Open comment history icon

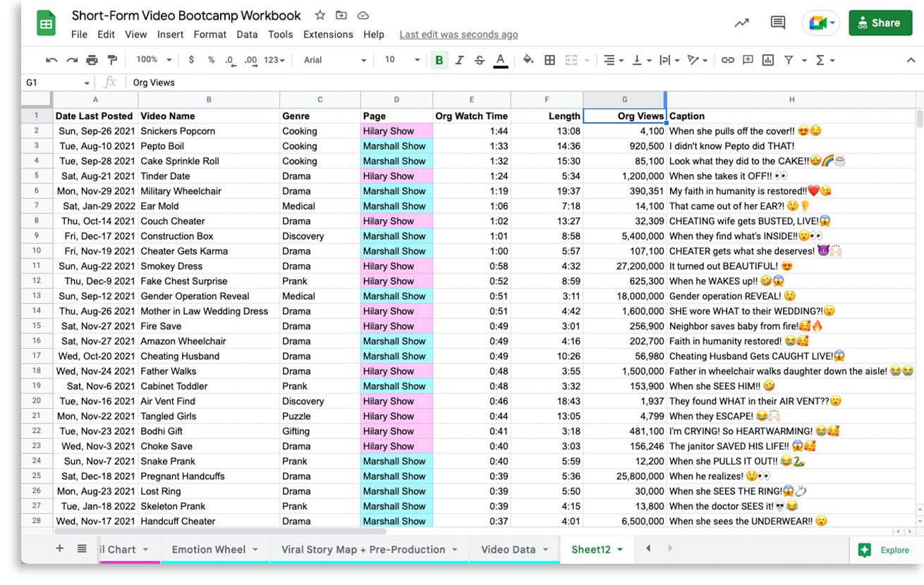coord(777,23)
